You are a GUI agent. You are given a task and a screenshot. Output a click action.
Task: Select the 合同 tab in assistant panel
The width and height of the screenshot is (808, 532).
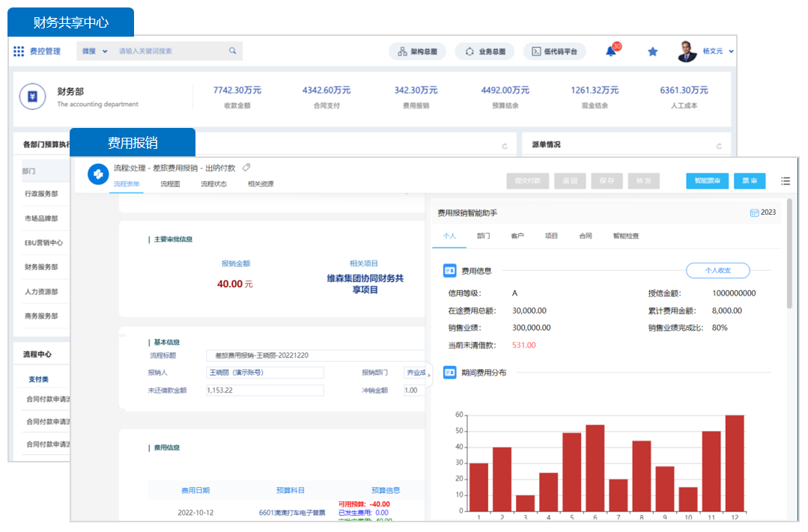tap(586, 236)
